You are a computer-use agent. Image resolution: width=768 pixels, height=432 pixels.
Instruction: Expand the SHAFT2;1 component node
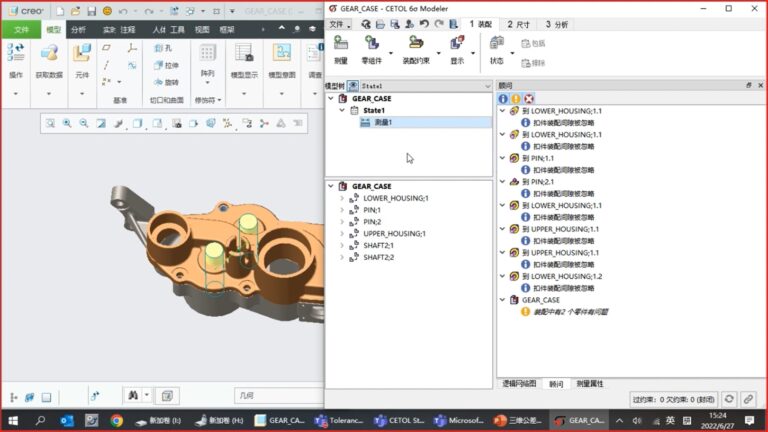342,245
